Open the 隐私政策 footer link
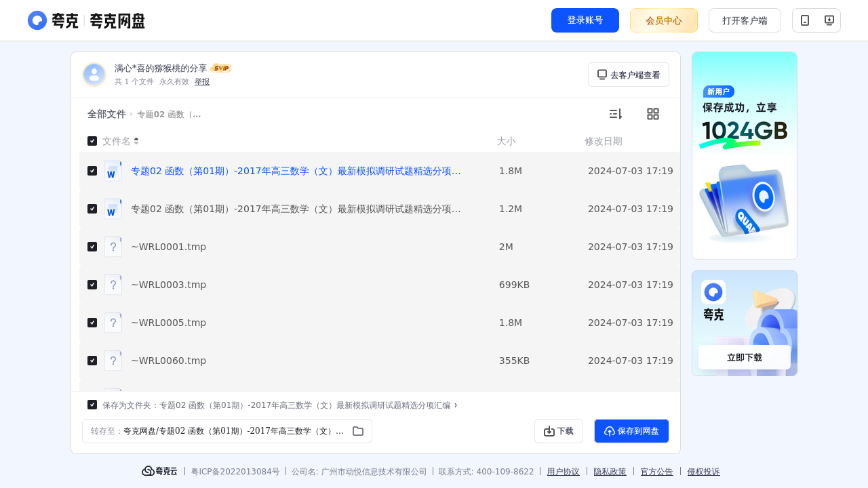 coord(610,472)
